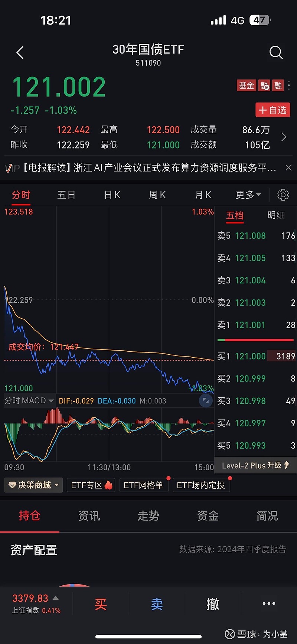Open the bottom more-options dots
Viewport: 297px width, 644px height.
point(269,604)
